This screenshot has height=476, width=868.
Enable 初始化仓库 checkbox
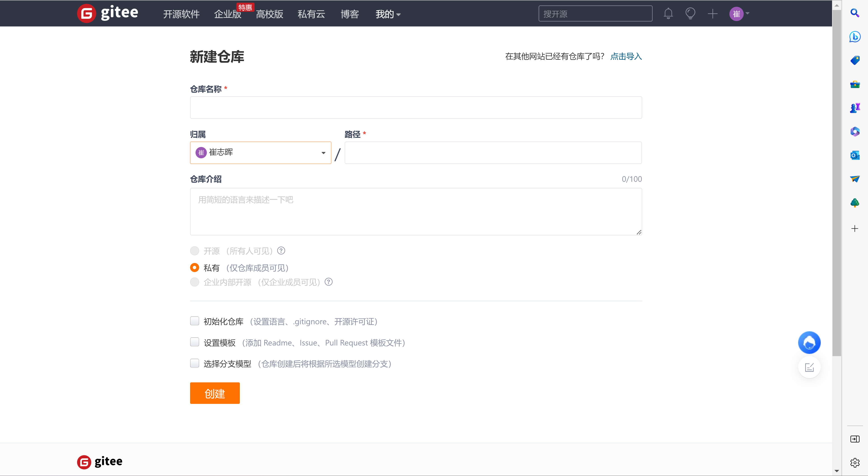[x=194, y=321]
